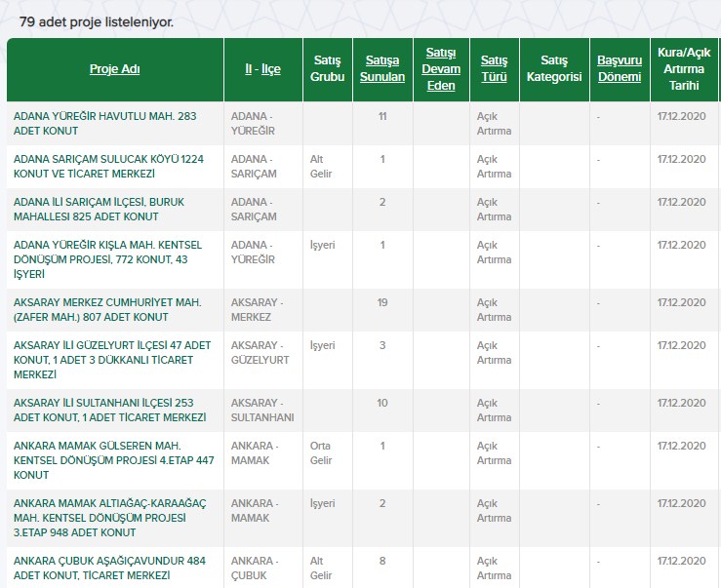Click the Satış Kategorisi column header

pyautogui.click(x=553, y=69)
